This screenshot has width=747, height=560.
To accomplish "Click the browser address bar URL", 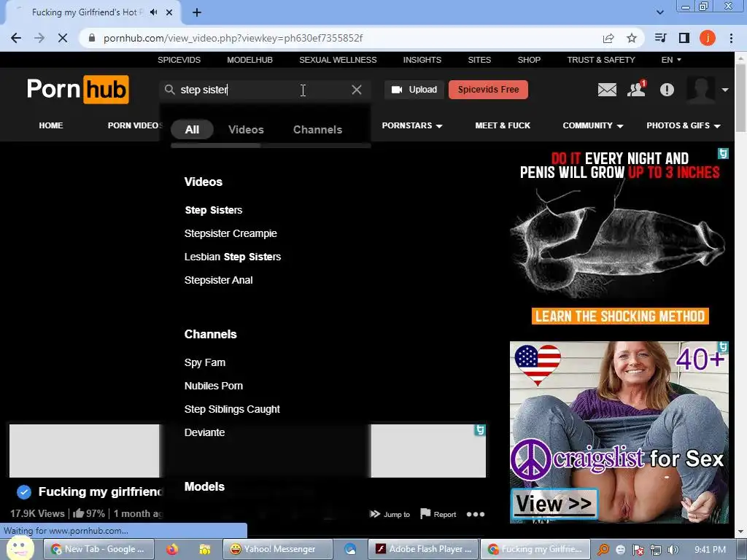I will tap(233, 38).
